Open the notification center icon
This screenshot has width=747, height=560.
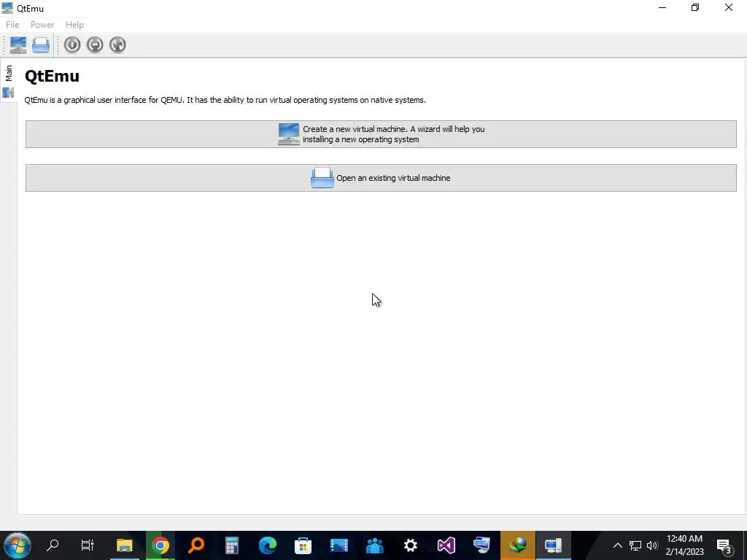click(724, 545)
